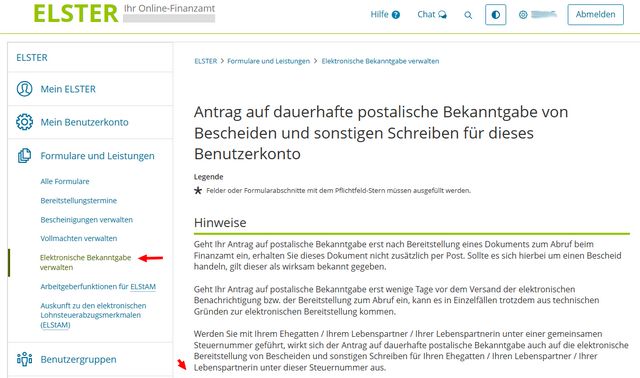640x378 pixels.
Task: Click the Chat speech bubble icon
Action: (442, 15)
